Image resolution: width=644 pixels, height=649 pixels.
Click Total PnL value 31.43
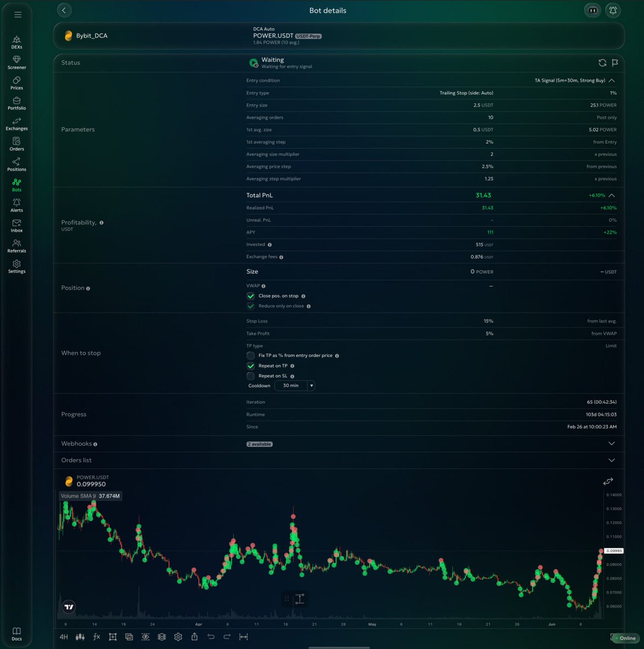483,195
